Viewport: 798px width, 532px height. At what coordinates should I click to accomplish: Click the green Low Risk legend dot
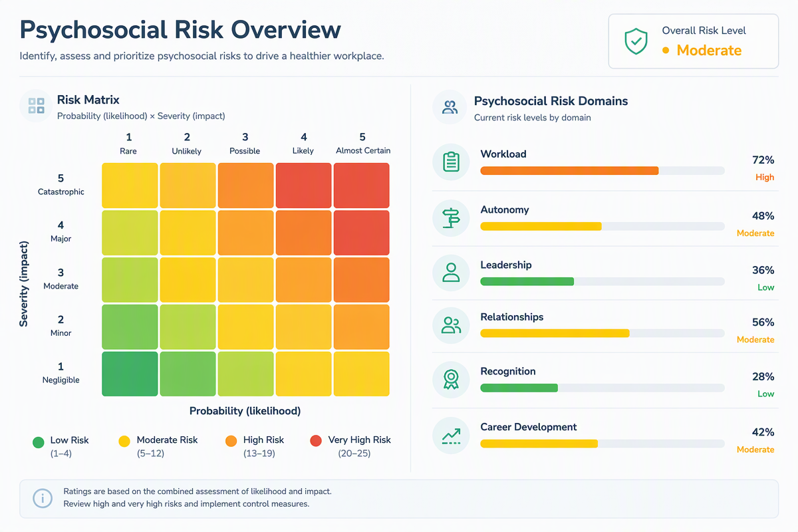click(39, 442)
